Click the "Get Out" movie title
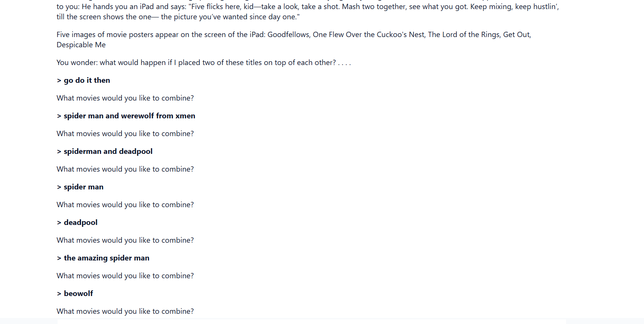This screenshot has height=324, width=644. [516, 35]
